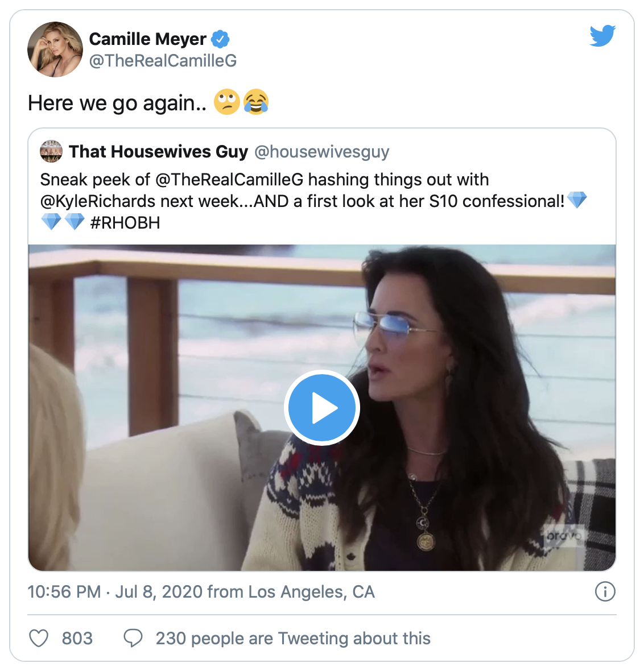
Task: Open That Housewives Guy profile name
Action: click(x=158, y=152)
